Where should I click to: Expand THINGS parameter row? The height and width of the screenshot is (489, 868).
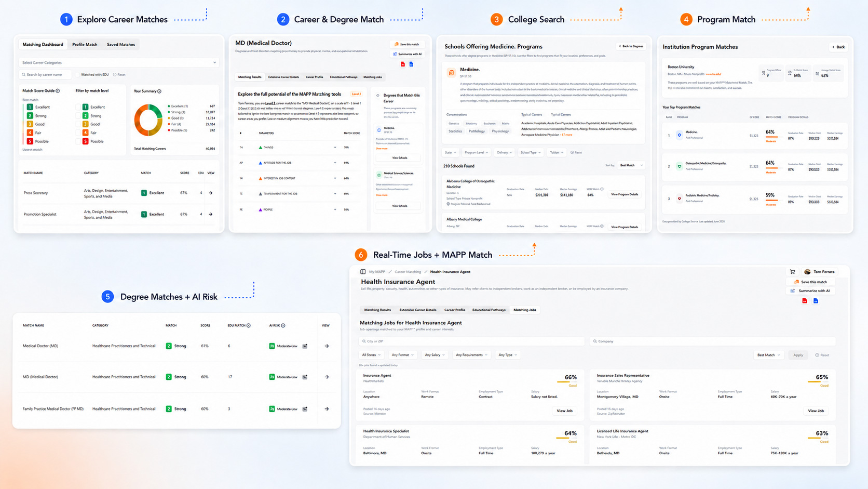pyautogui.click(x=335, y=148)
